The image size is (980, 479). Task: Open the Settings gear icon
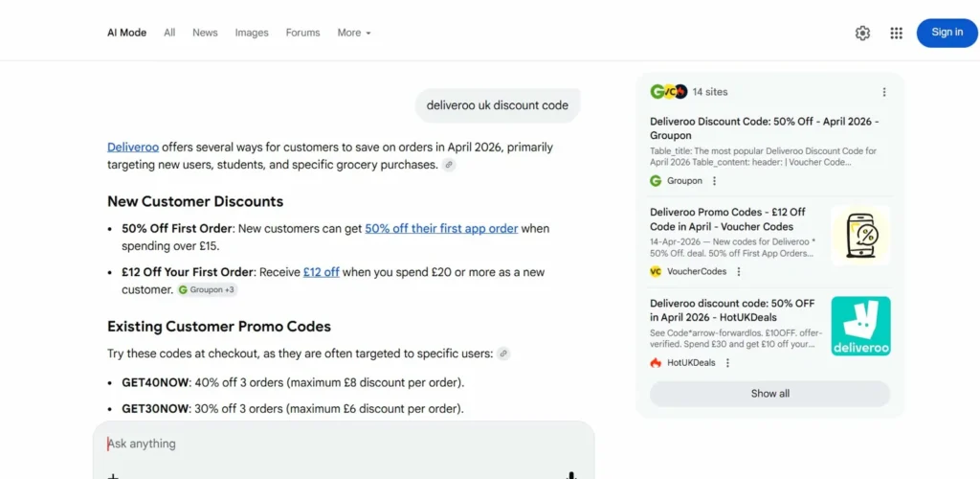click(x=862, y=34)
